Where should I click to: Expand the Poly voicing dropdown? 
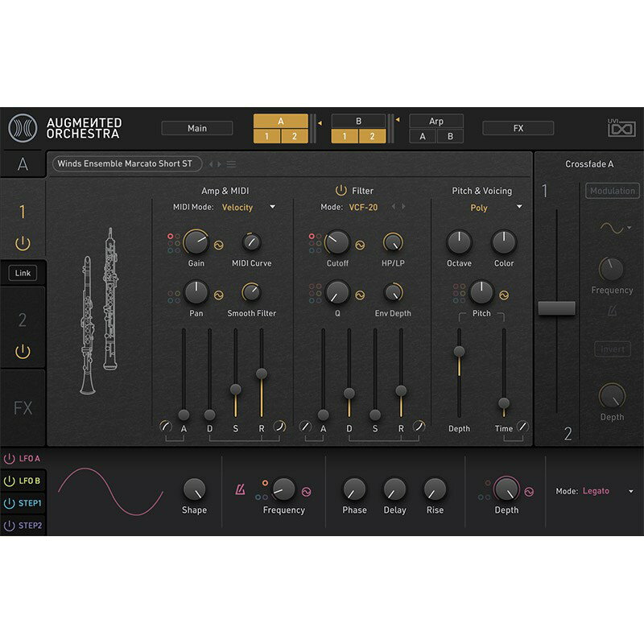coord(519,208)
